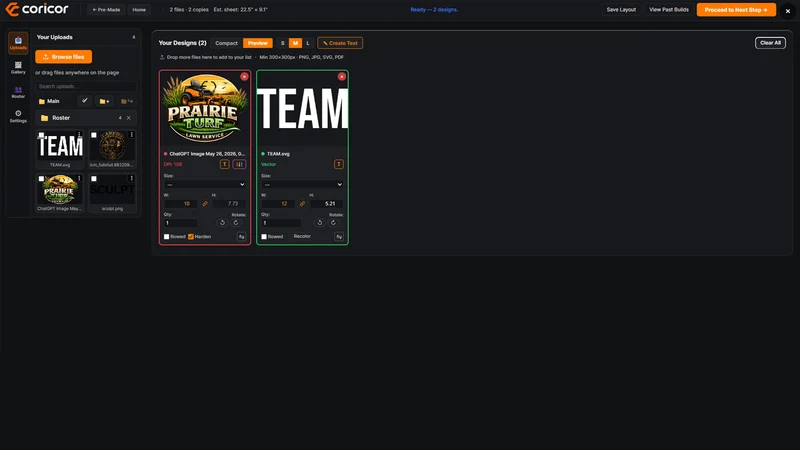Click the Coricor logo
Screen dimensions: 800x450
pos(37,9)
